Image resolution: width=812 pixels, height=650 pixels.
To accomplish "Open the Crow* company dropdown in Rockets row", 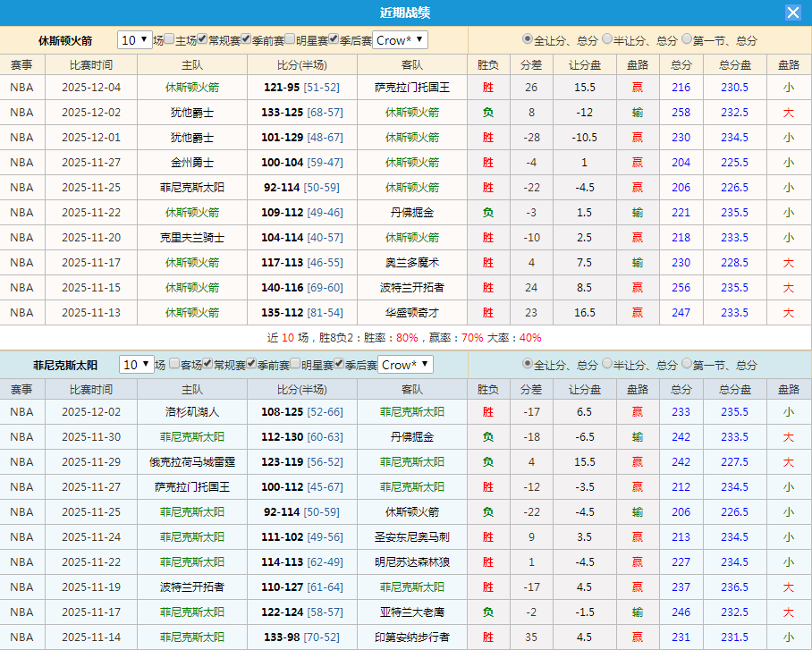I will tap(400, 39).
